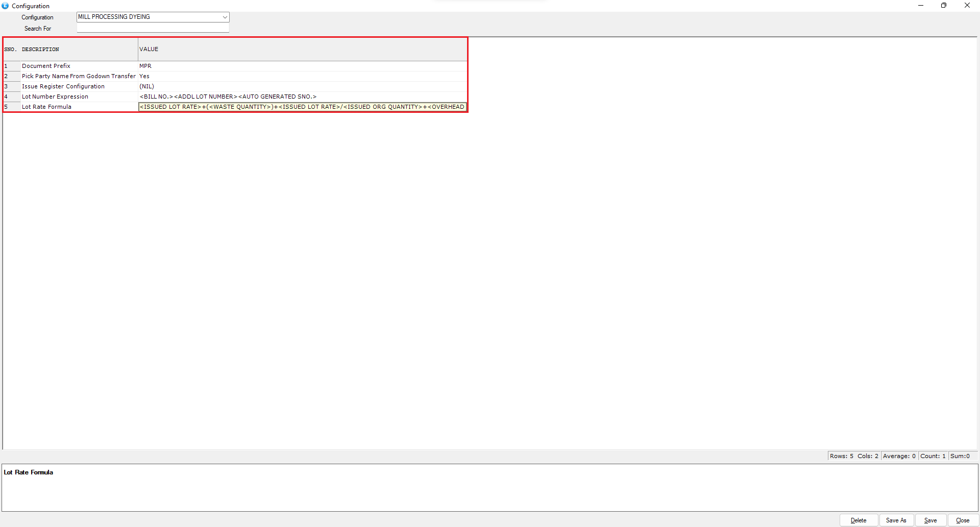Click the DESCRIPTION column header
The height and width of the screenshot is (527, 980).
(x=40, y=50)
